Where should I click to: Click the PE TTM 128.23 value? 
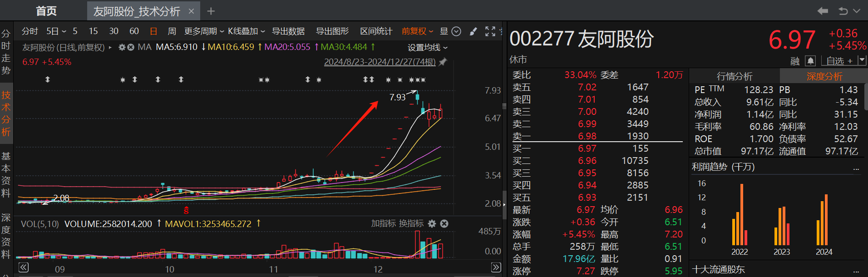758,90
